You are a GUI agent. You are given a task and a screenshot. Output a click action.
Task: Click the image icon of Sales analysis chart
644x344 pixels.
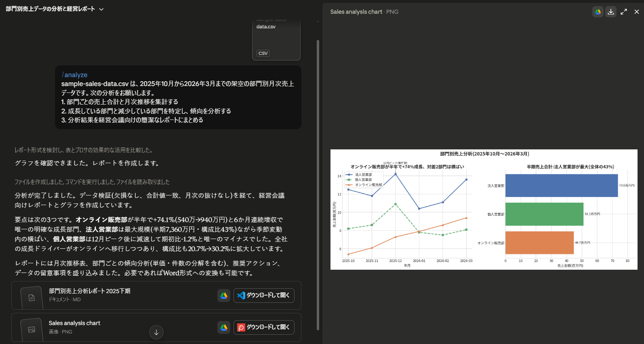[32, 329]
